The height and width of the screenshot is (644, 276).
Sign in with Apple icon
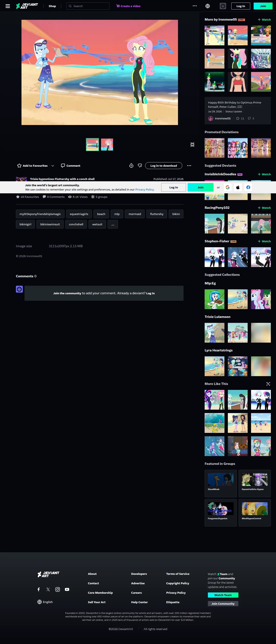(238, 187)
